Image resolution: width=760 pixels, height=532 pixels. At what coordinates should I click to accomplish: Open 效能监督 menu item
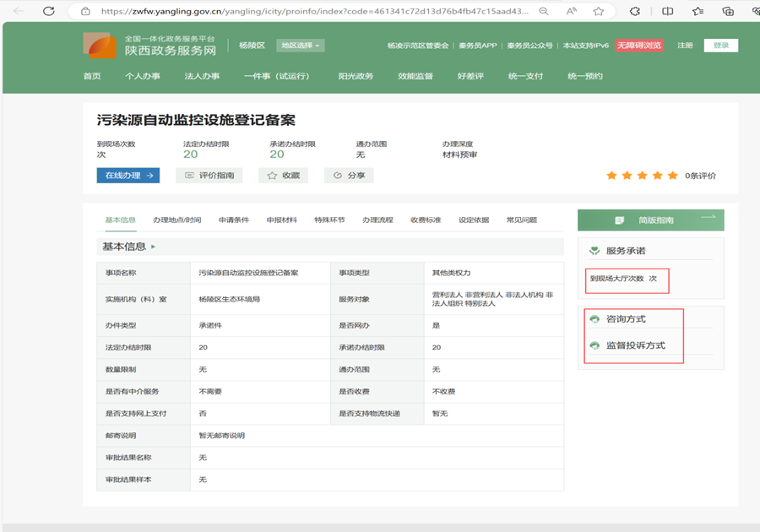[415, 76]
